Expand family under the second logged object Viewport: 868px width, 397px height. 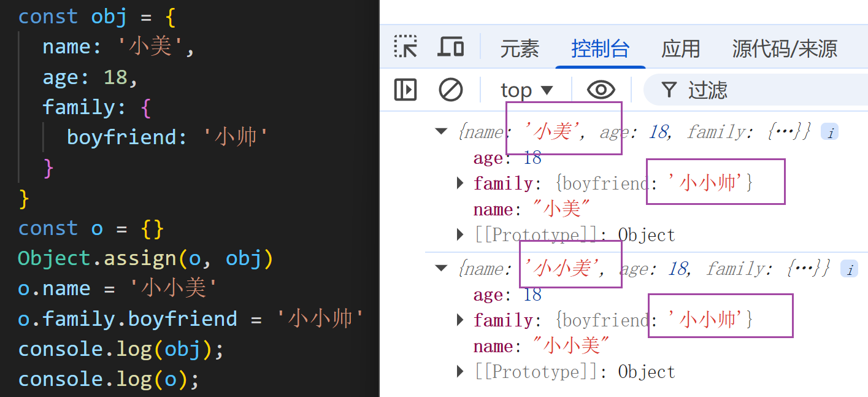pos(461,320)
